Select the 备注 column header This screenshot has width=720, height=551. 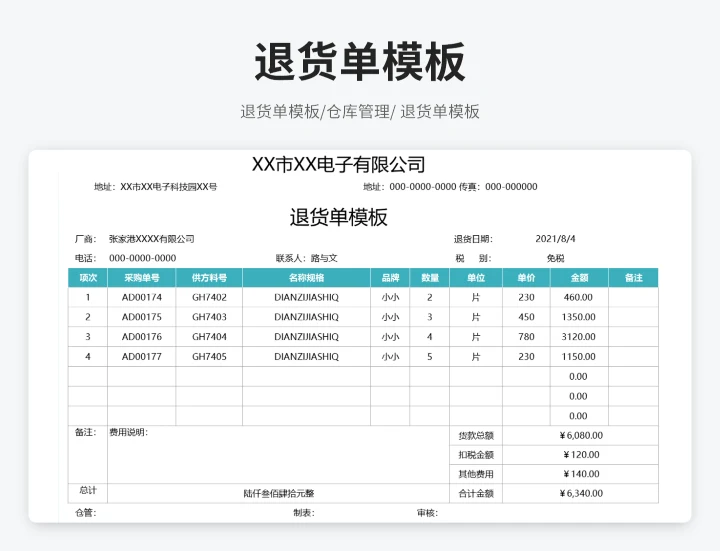(633, 277)
